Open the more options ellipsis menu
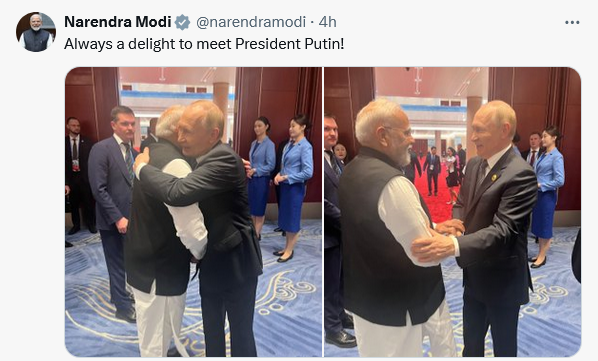Image resolution: width=598 pixels, height=361 pixels. (x=572, y=22)
